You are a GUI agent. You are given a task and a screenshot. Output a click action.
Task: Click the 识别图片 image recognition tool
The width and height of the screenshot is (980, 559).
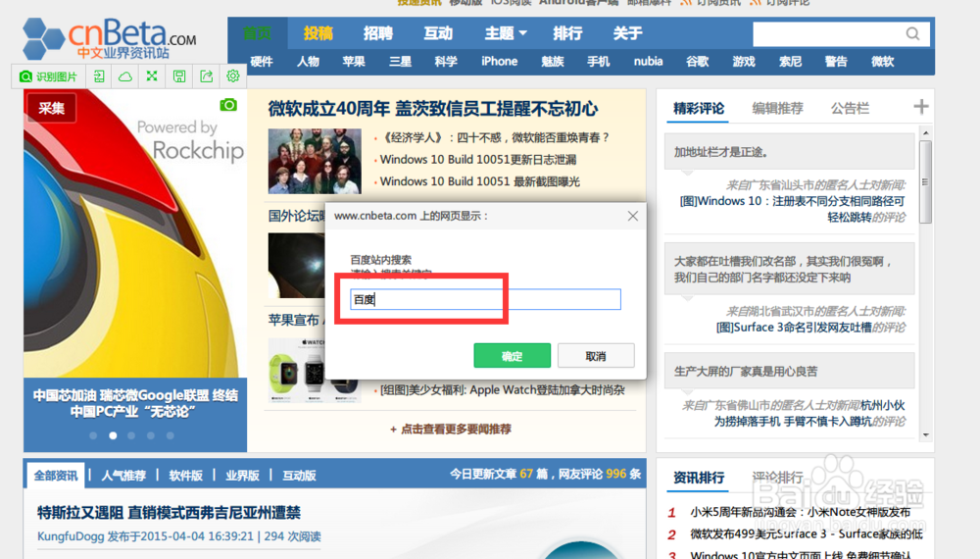(x=48, y=76)
